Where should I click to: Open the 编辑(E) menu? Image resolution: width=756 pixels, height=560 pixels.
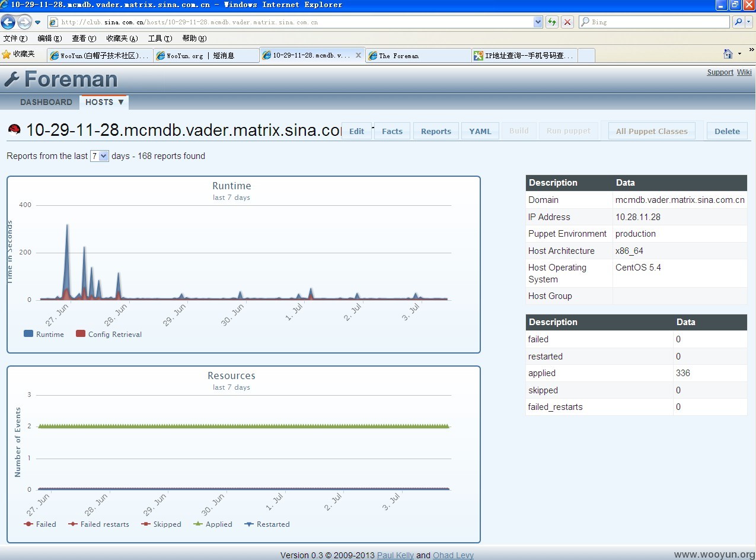tap(49, 39)
